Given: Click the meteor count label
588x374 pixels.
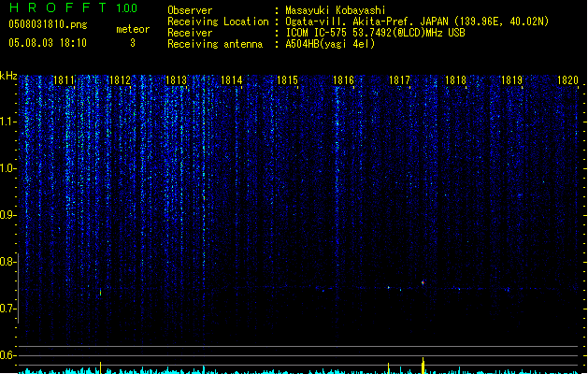Looking at the screenshot, I should click(x=133, y=29).
